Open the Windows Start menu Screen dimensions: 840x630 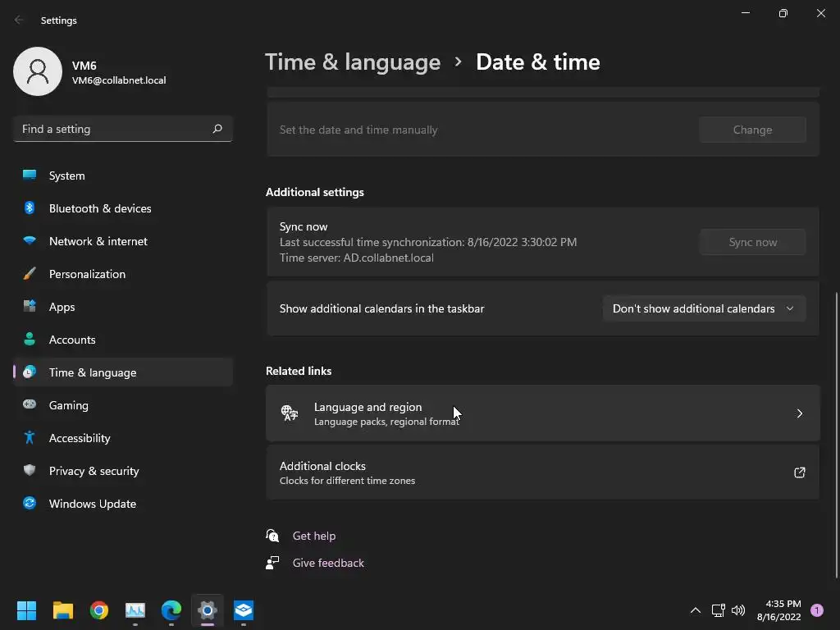point(27,609)
